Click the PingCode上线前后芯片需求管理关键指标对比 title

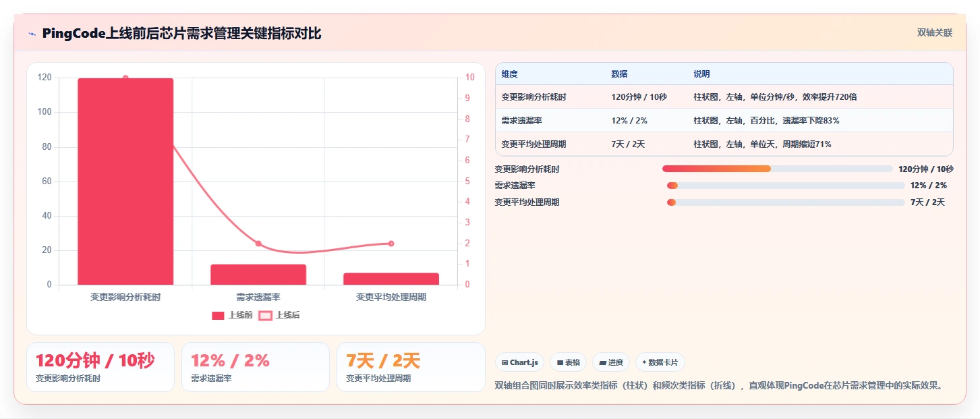[181, 33]
